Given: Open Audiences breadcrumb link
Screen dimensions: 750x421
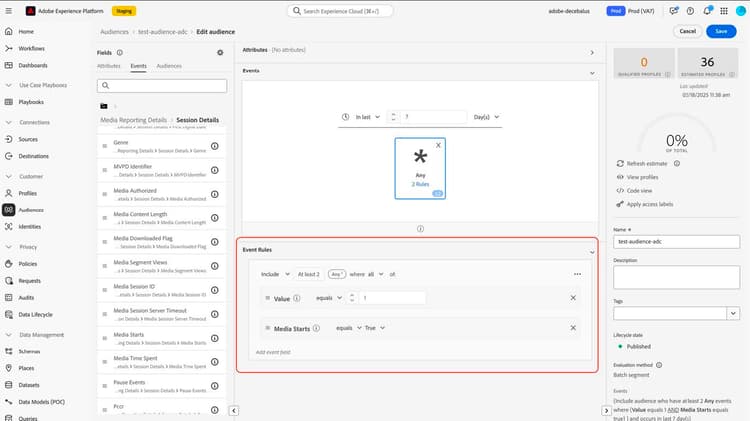Looking at the screenshot, I should 114,32.
